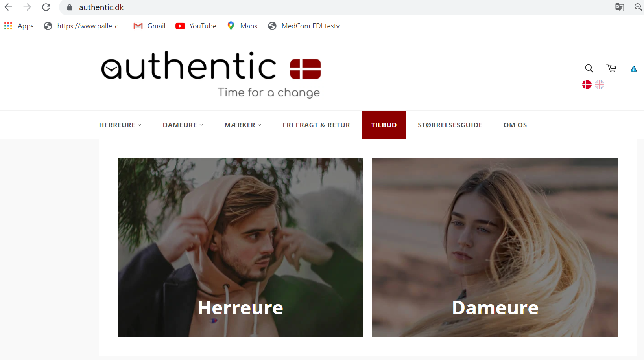This screenshot has width=644, height=360.
Task: Open the Gmail bookmark
Action: (x=149, y=26)
